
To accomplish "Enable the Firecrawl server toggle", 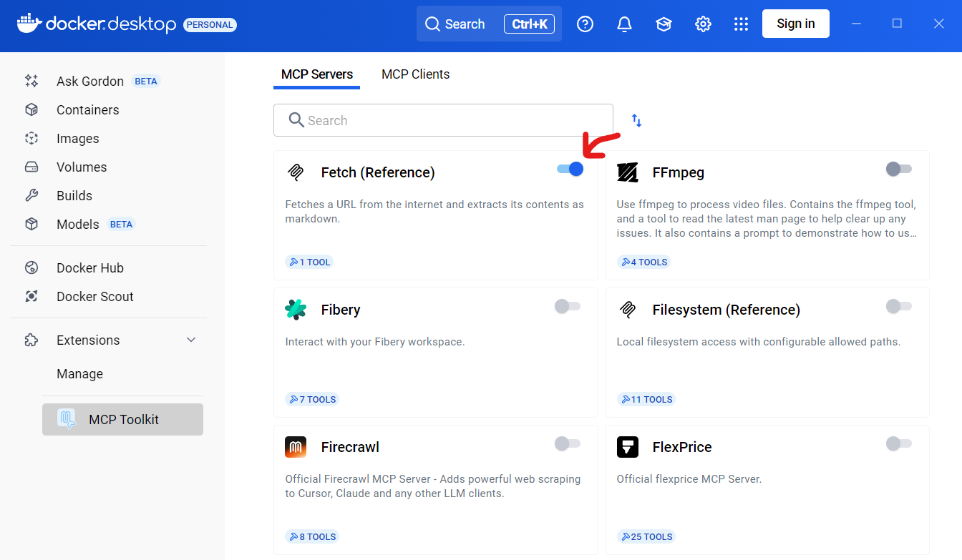I will [x=568, y=443].
